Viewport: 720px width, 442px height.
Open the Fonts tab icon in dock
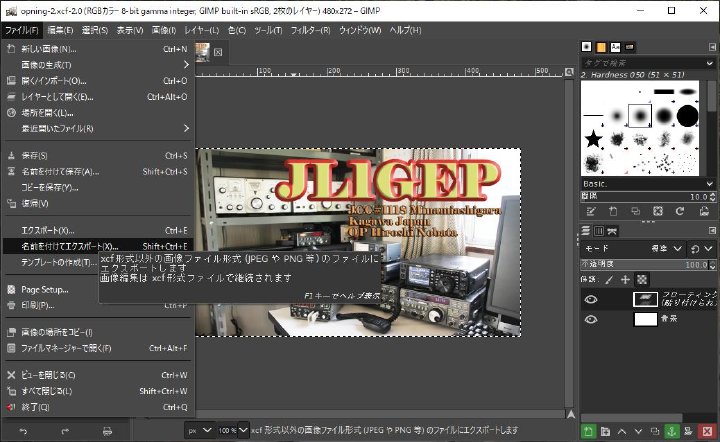(x=615, y=47)
